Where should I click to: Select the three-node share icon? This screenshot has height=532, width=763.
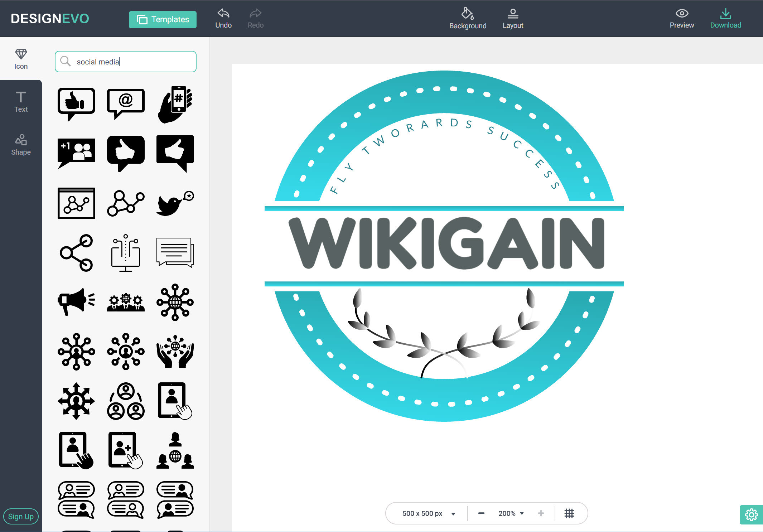(x=76, y=253)
